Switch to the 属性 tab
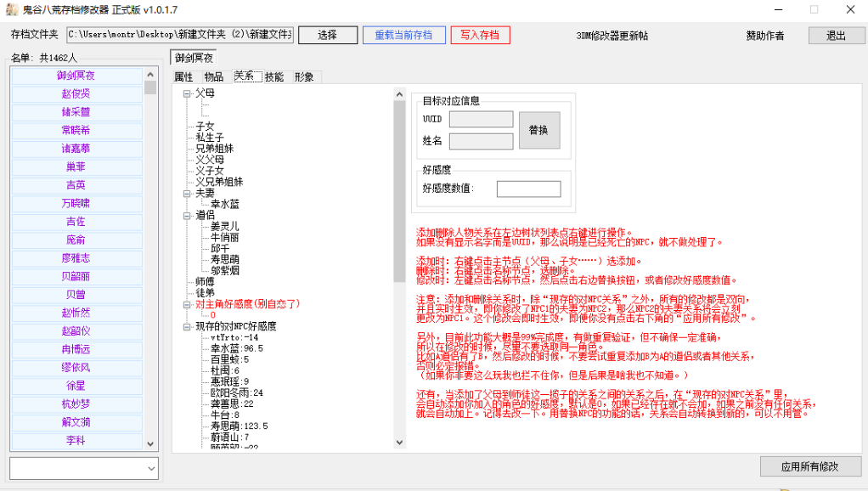 click(x=183, y=76)
